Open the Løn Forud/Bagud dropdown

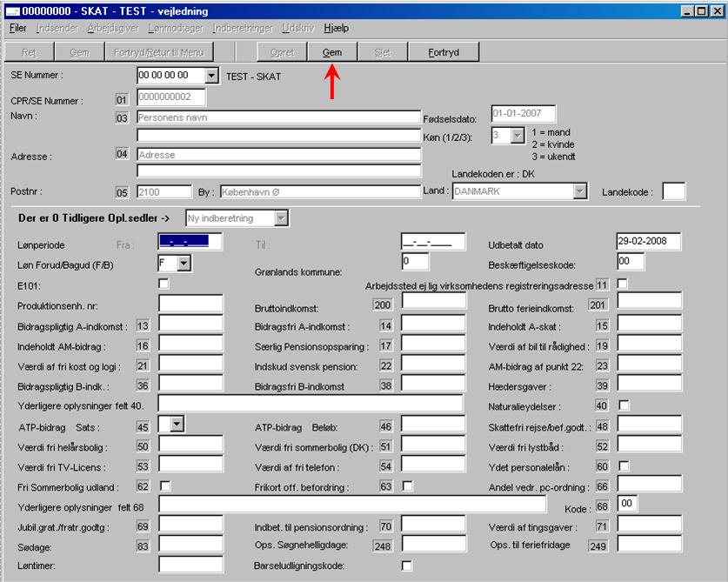pos(184,262)
